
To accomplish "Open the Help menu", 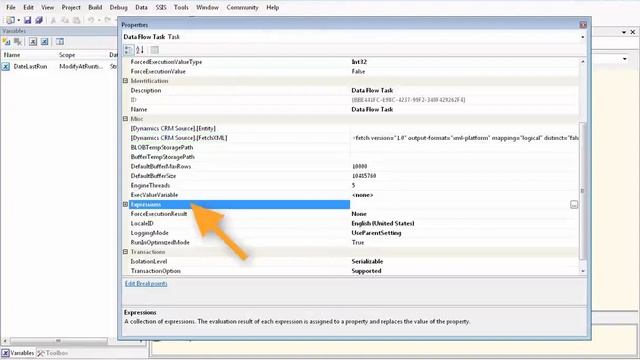I will tap(272, 7).
